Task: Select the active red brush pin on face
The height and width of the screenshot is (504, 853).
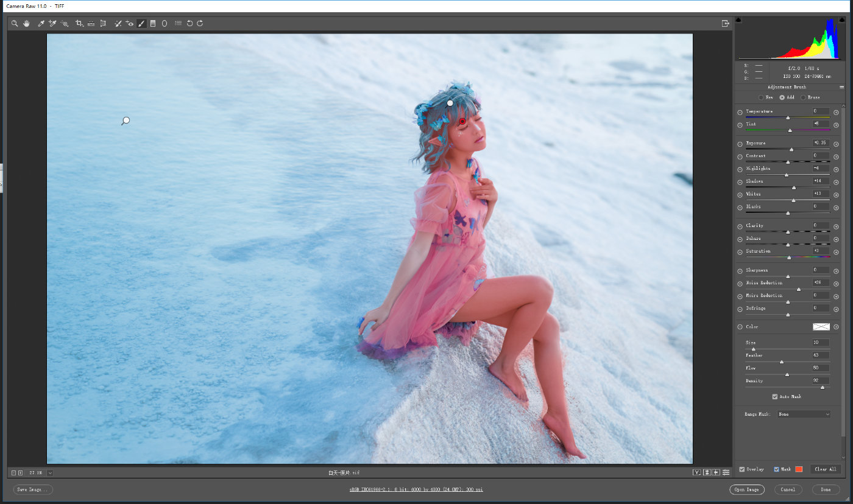Action: click(x=462, y=122)
